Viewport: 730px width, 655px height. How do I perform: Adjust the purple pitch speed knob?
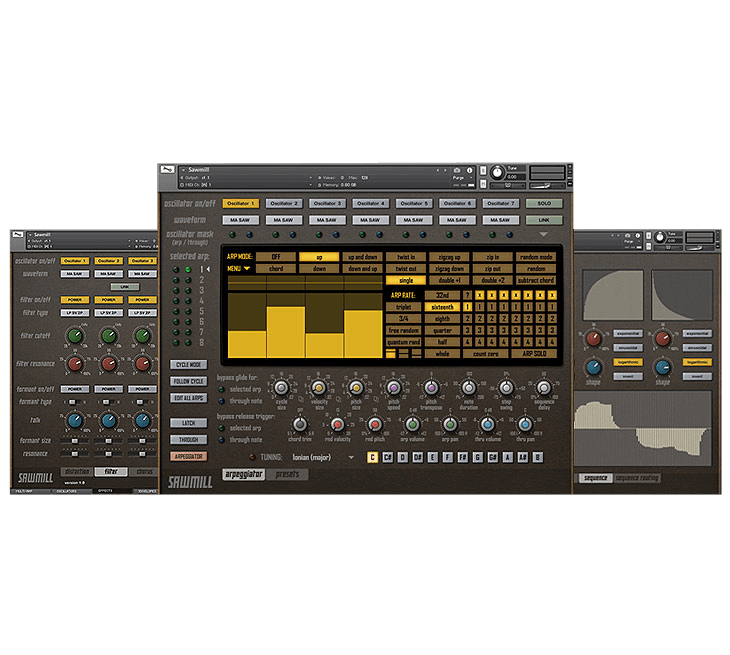pyautogui.click(x=394, y=387)
